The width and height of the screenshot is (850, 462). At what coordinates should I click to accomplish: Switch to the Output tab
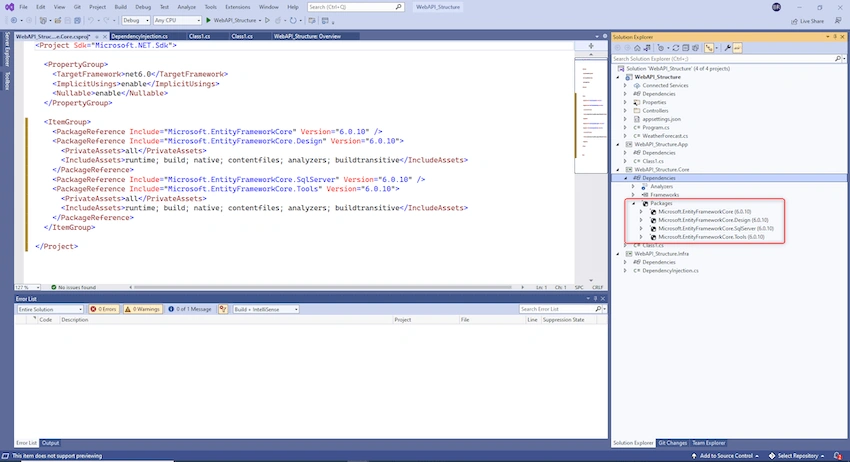(50, 443)
